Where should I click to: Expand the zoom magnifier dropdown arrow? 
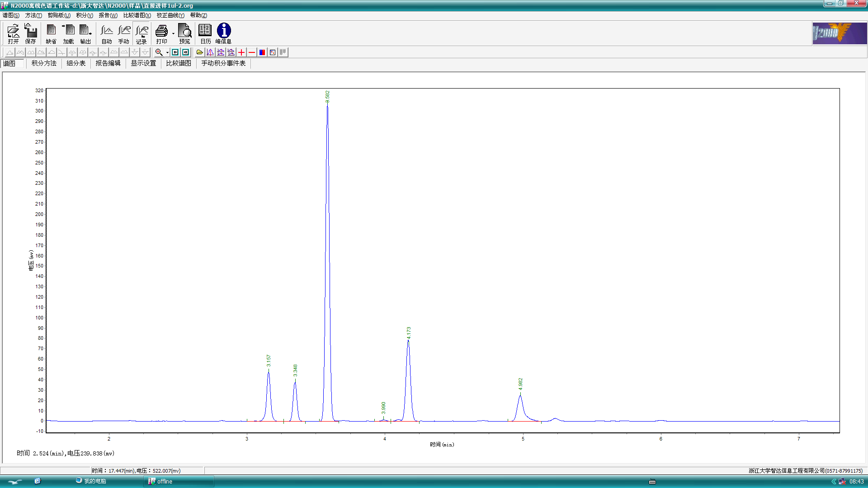point(167,52)
